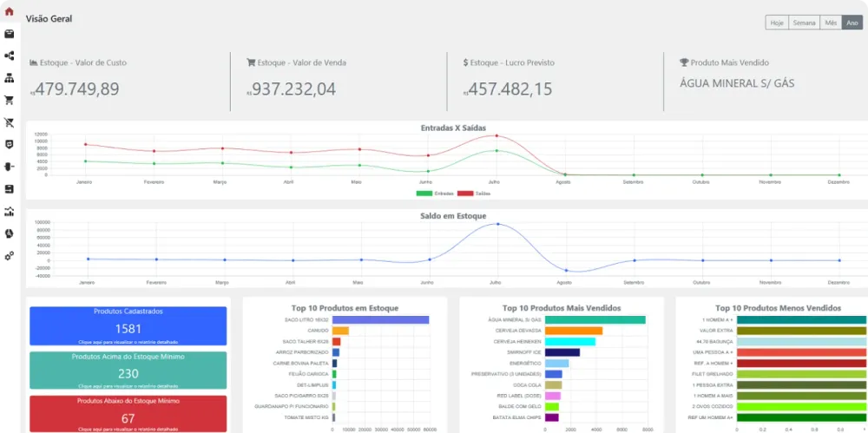
Task: Open the settings gears icon in the sidebar
Action: [9, 256]
